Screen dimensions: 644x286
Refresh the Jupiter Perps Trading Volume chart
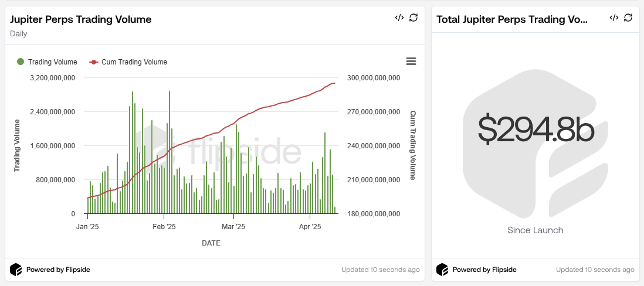coord(413,18)
